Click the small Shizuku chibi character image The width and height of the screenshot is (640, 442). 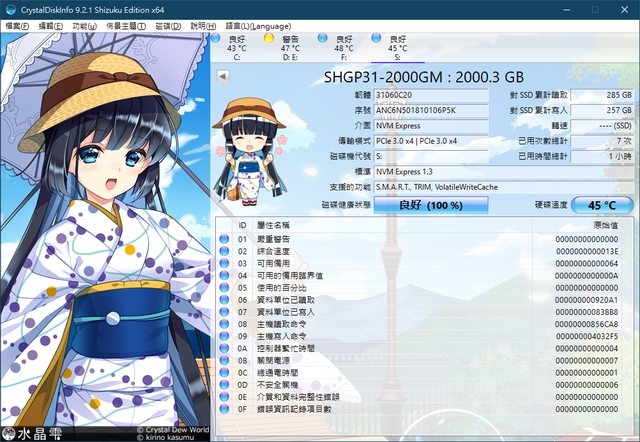245,149
